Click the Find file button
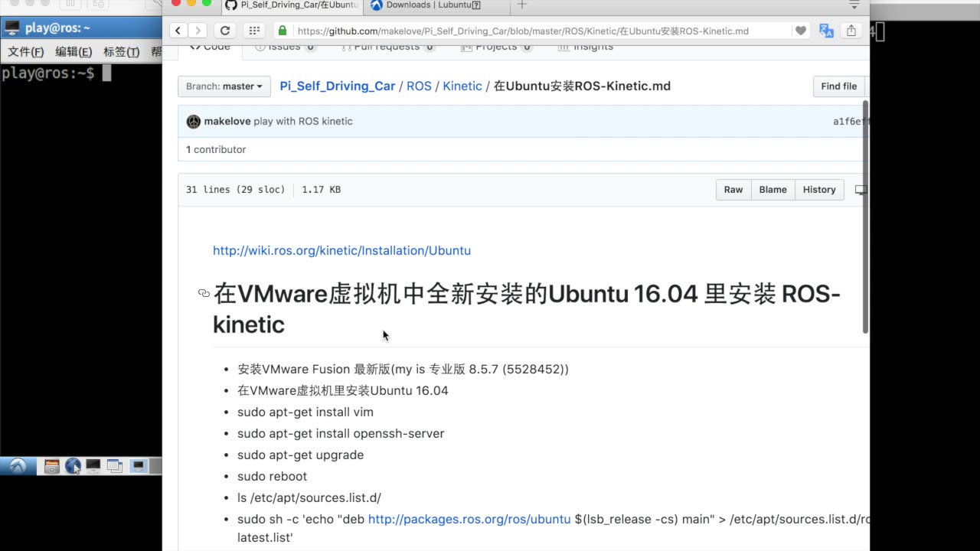Image resolution: width=980 pixels, height=551 pixels. coord(839,86)
